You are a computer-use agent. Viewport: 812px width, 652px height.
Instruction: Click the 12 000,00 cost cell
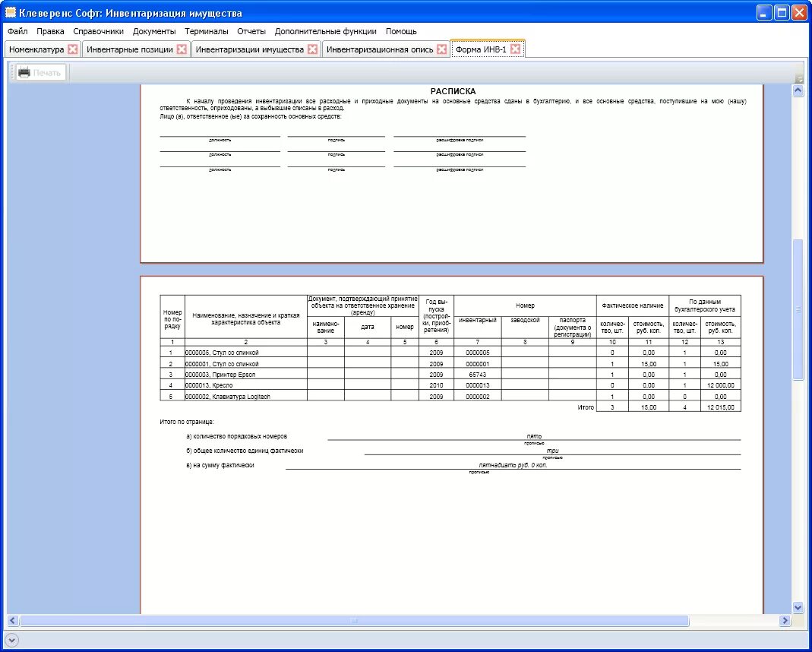coord(720,385)
